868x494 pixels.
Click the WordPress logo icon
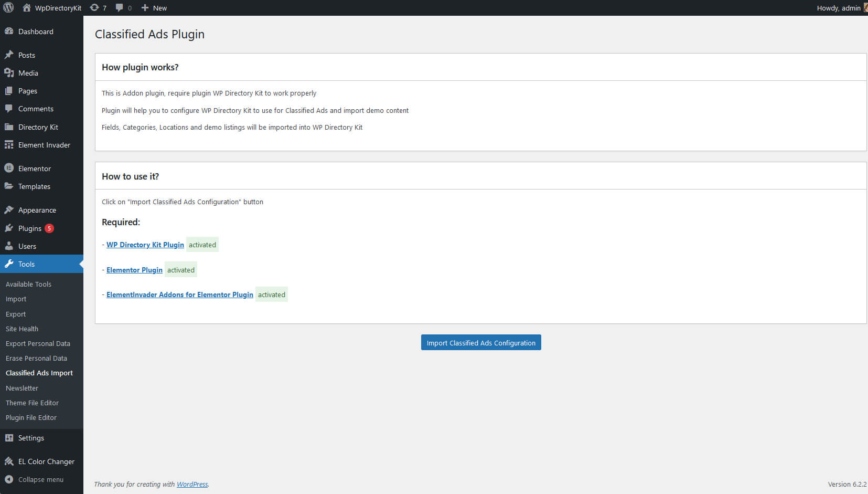(x=8, y=8)
